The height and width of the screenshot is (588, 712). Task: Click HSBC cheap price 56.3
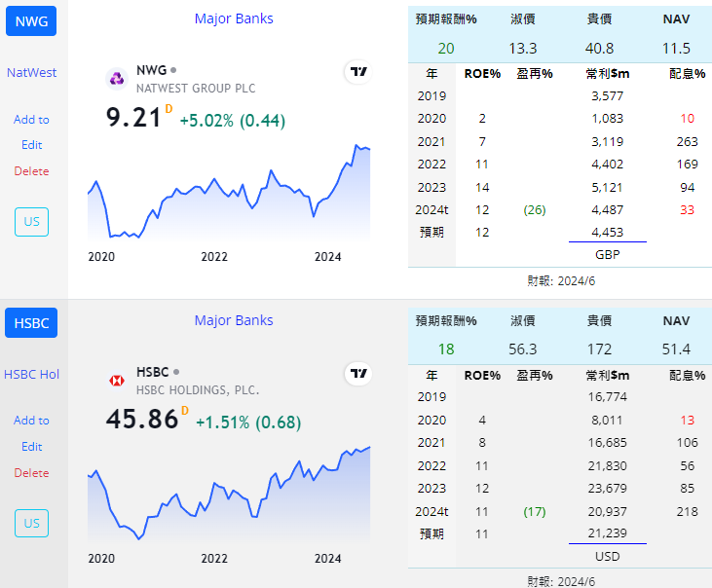(x=523, y=349)
